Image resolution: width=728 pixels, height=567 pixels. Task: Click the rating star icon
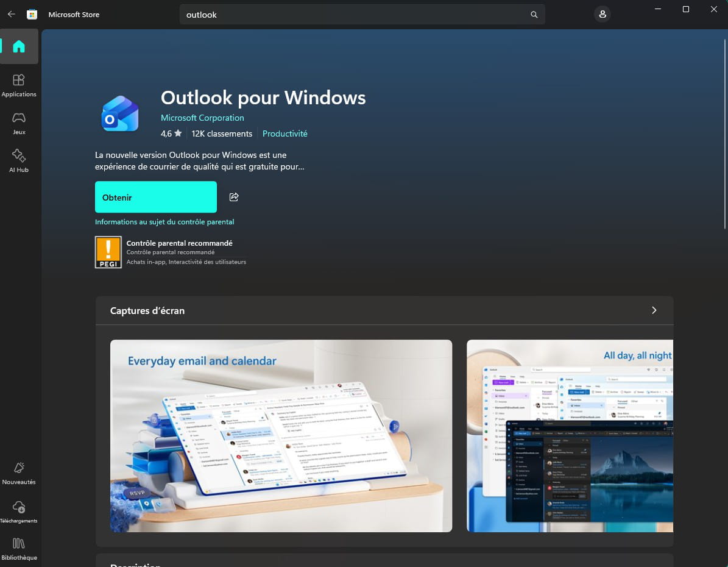178,134
